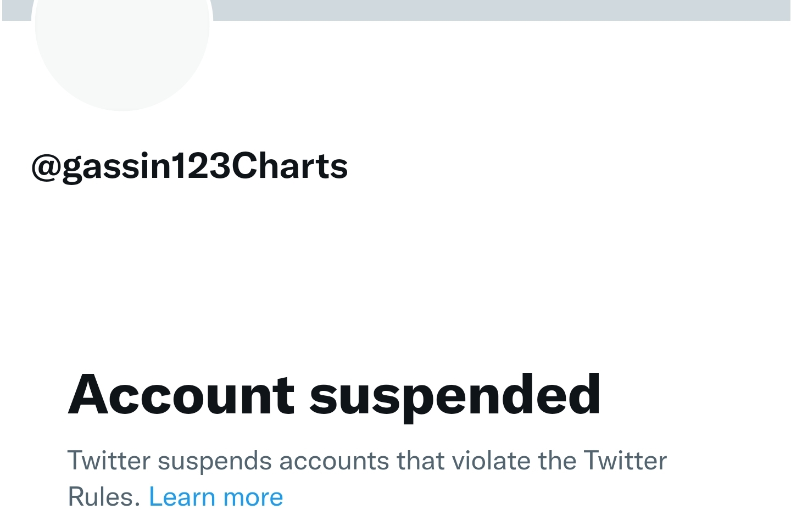Click the word "suspended" in the heading
791x532 pixels.
[x=455, y=395]
